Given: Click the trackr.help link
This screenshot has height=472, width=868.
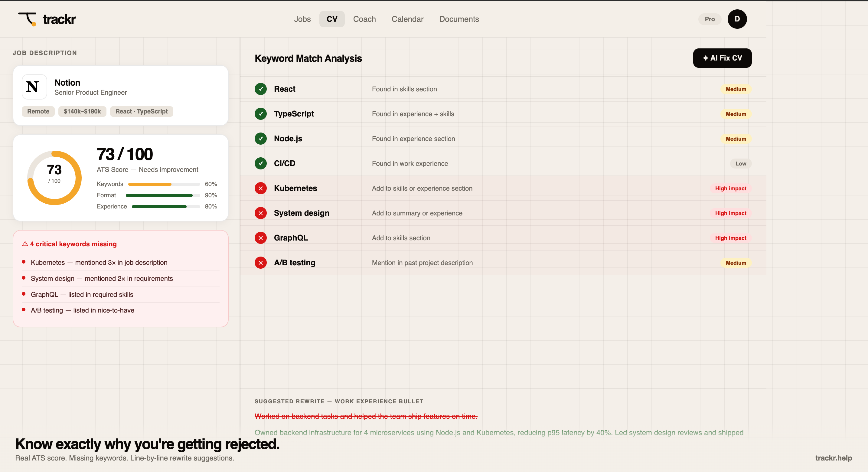Looking at the screenshot, I should tap(833, 458).
